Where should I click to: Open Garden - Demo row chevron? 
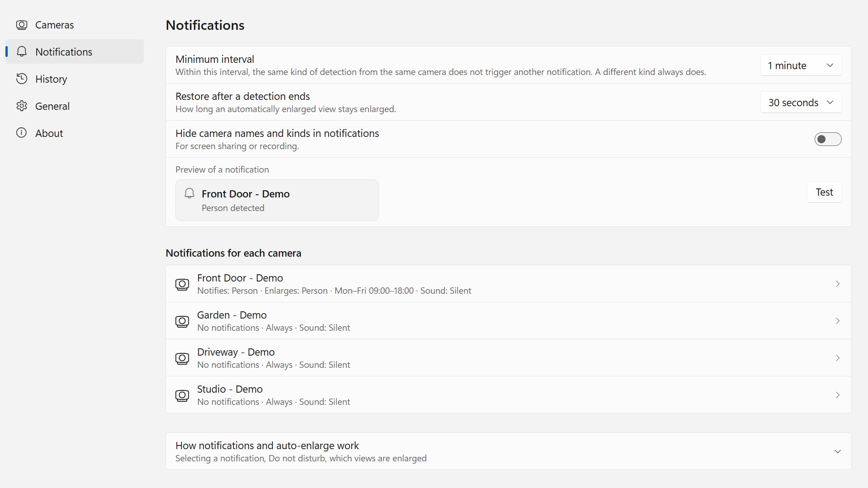click(x=838, y=321)
